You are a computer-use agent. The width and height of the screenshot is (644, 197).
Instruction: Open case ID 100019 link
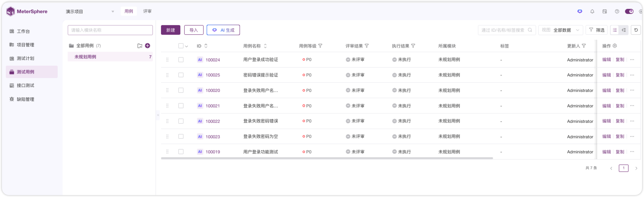coord(213,152)
